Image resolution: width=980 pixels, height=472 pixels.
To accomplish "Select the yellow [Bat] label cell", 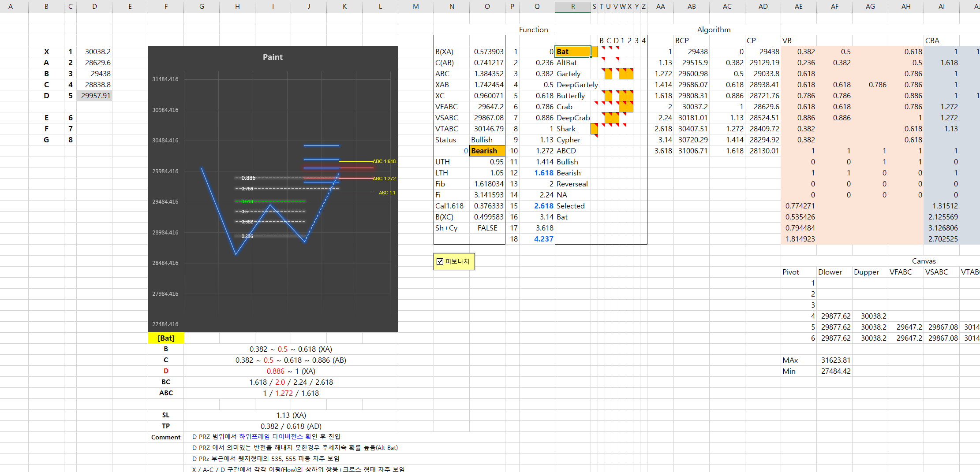I will click(166, 338).
